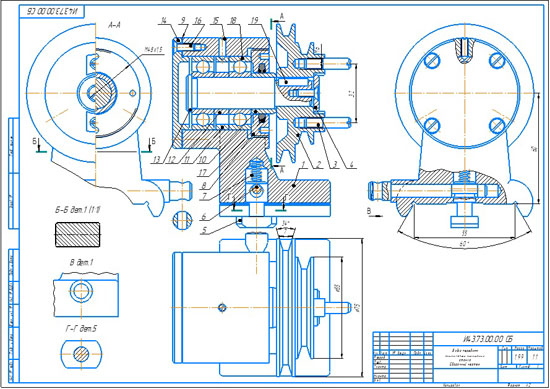Image resolution: width=550 pixels, height=389 pixels.
Task: Click callout number 14 on main section
Action: click(162, 21)
